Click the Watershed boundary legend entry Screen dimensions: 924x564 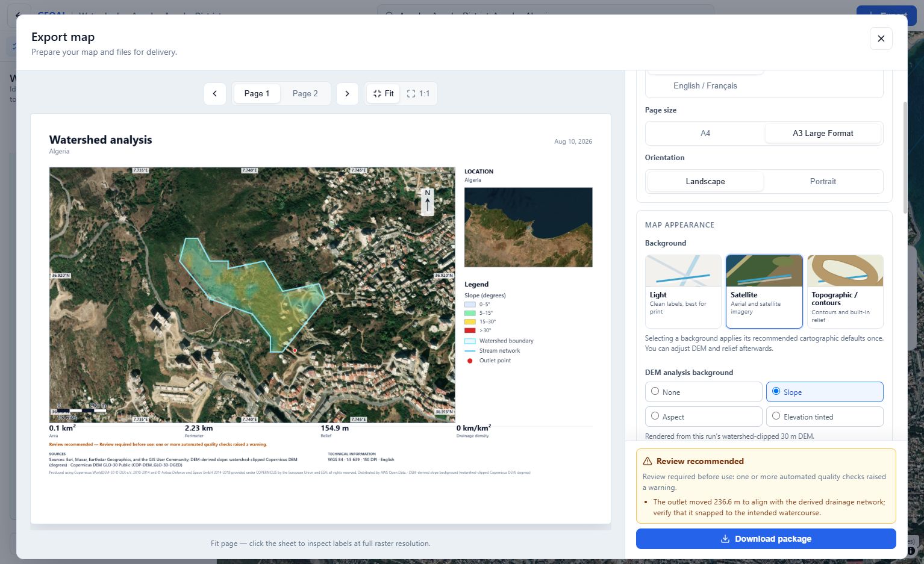[x=499, y=341]
